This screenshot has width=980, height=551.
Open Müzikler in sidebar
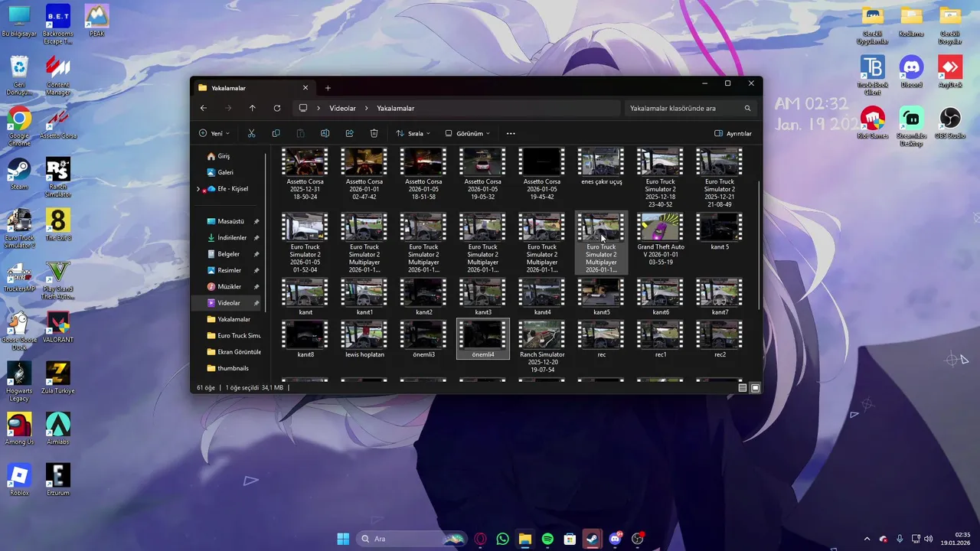(228, 287)
